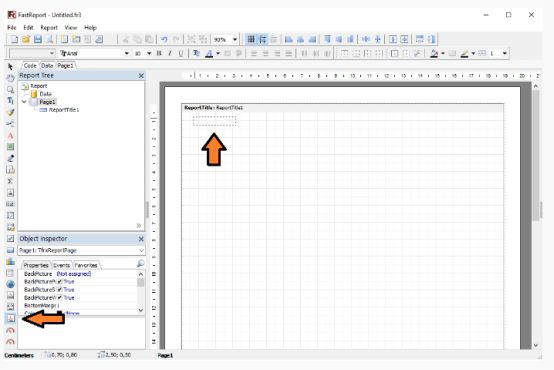Select the Hand tool

10,78
